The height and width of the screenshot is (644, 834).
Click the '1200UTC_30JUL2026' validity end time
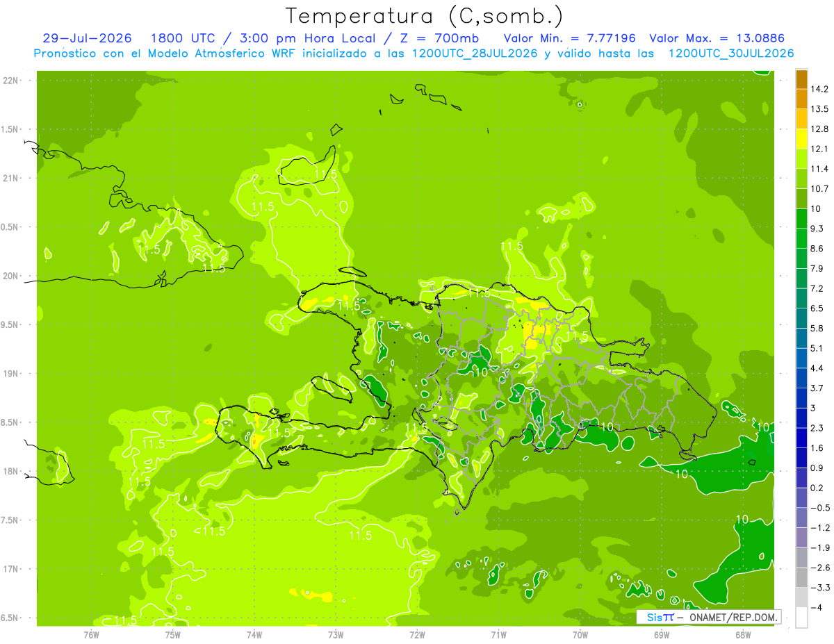[x=730, y=53]
